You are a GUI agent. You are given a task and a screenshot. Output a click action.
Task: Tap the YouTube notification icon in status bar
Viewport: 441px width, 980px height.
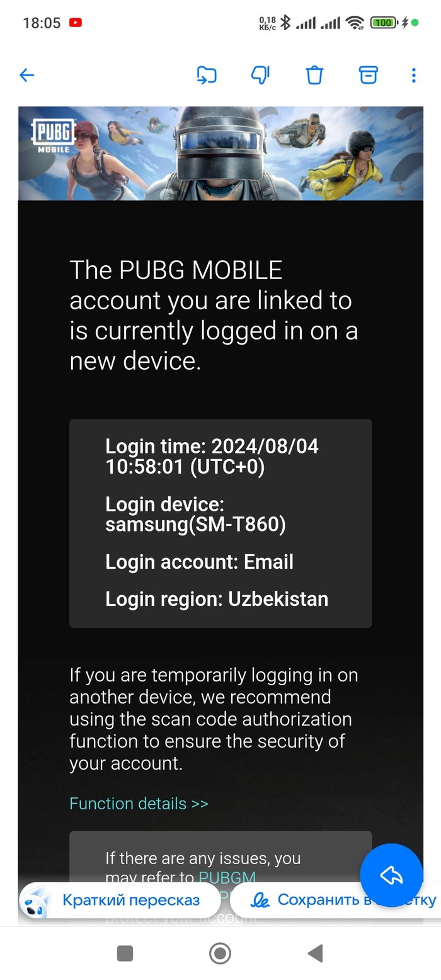[76, 23]
